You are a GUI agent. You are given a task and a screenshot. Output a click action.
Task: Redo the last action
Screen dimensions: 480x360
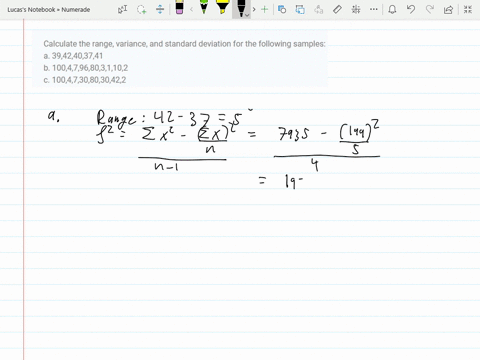pos(430,9)
